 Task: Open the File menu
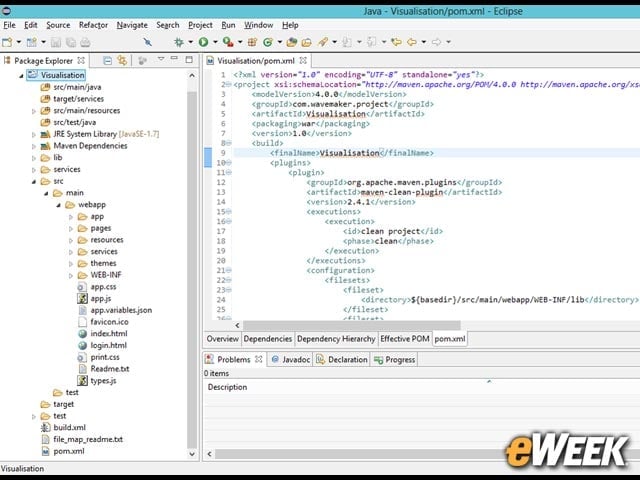9,25
